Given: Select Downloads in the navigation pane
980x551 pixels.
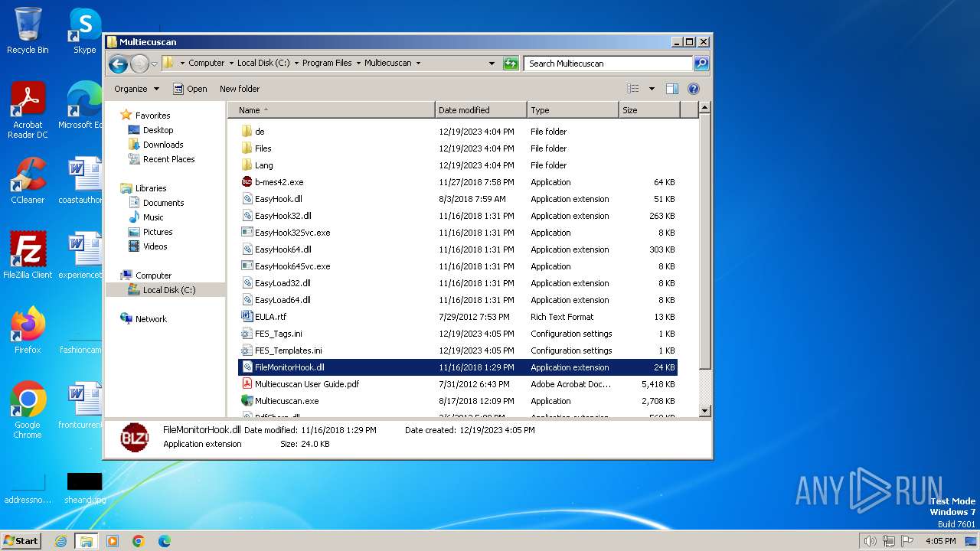Looking at the screenshot, I should (x=163, y=145).
